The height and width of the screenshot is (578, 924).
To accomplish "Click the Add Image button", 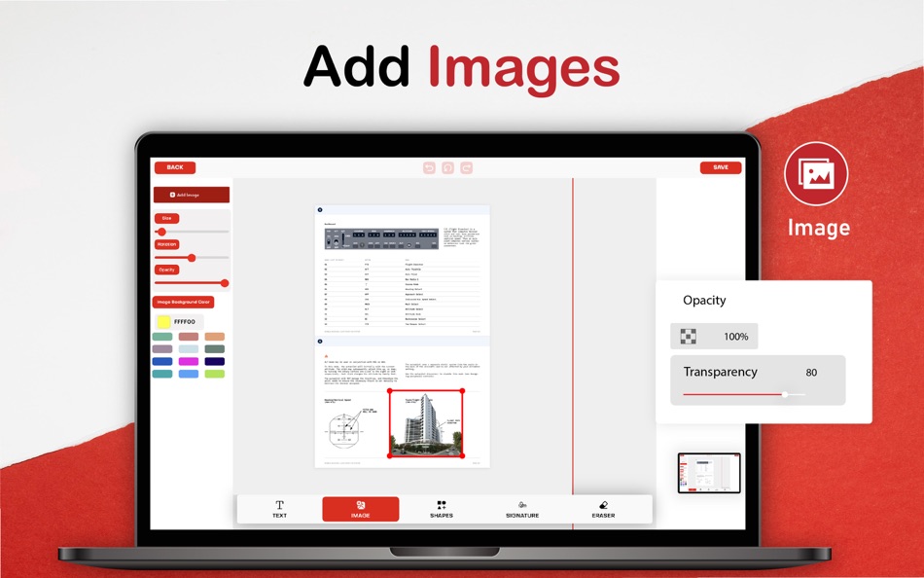I will point(192,195).
